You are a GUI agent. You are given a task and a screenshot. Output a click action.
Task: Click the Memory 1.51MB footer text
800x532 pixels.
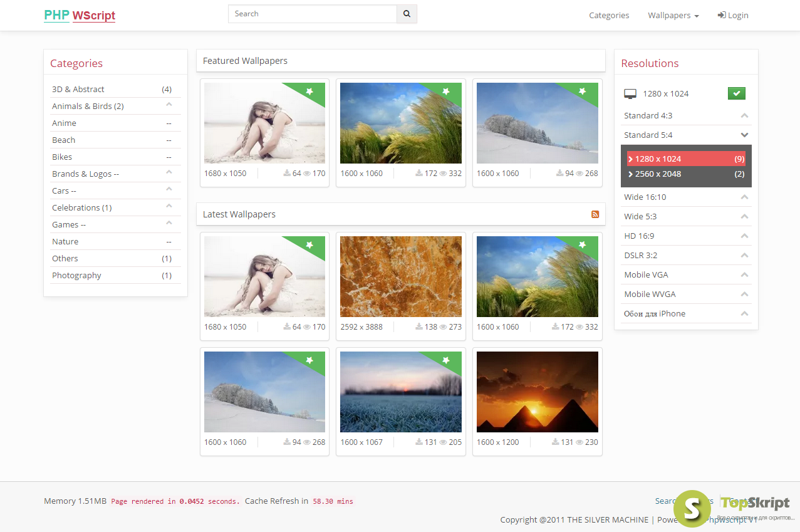coord(75,501)
